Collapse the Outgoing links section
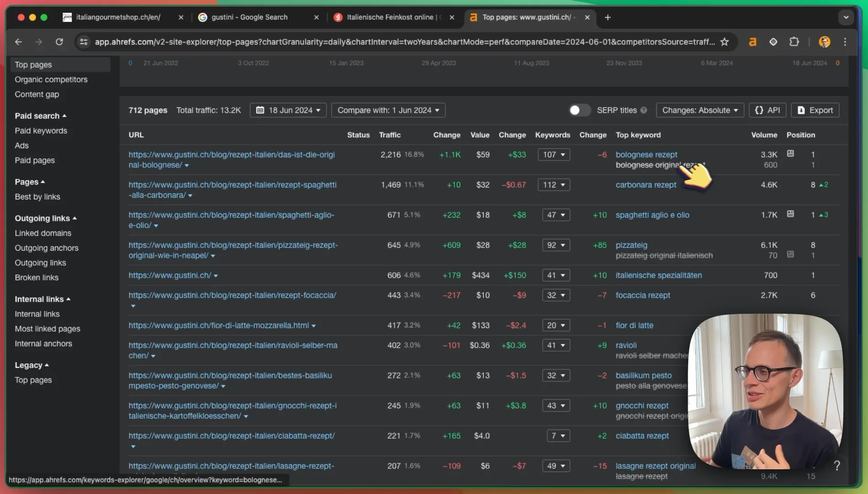The height and width of the screenshot is (494, 868). 46,218
